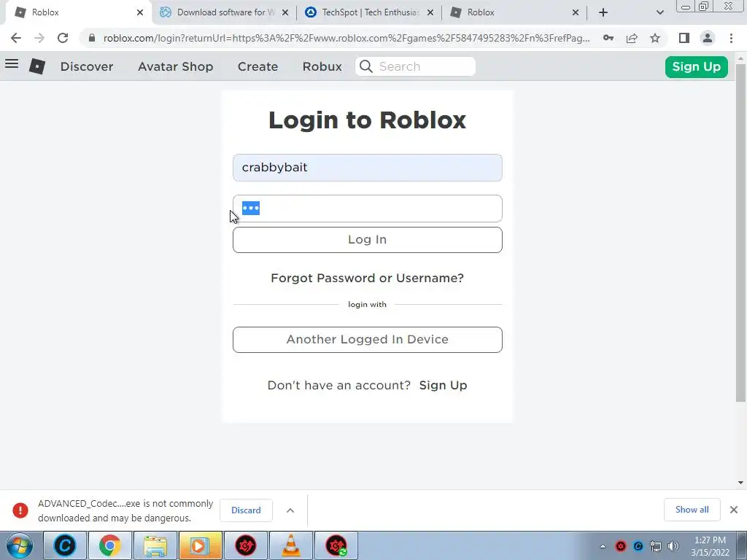Viewport: 747px width, 560px height.
Task: Open the Create menu item
Action: [258, 66]
